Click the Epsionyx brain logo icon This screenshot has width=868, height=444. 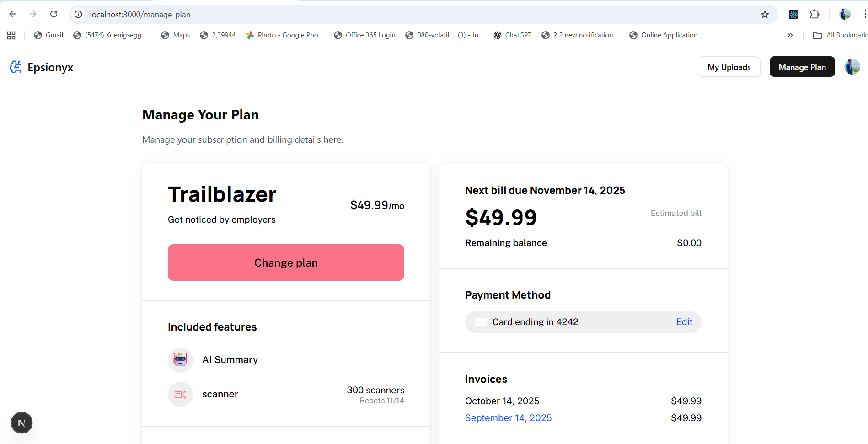(x=16, y=67)
